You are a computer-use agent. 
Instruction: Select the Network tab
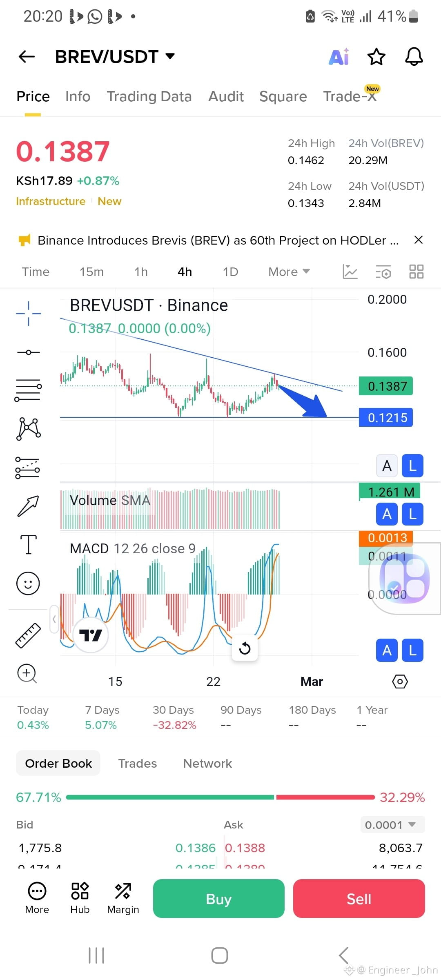(x=207, y=764)
